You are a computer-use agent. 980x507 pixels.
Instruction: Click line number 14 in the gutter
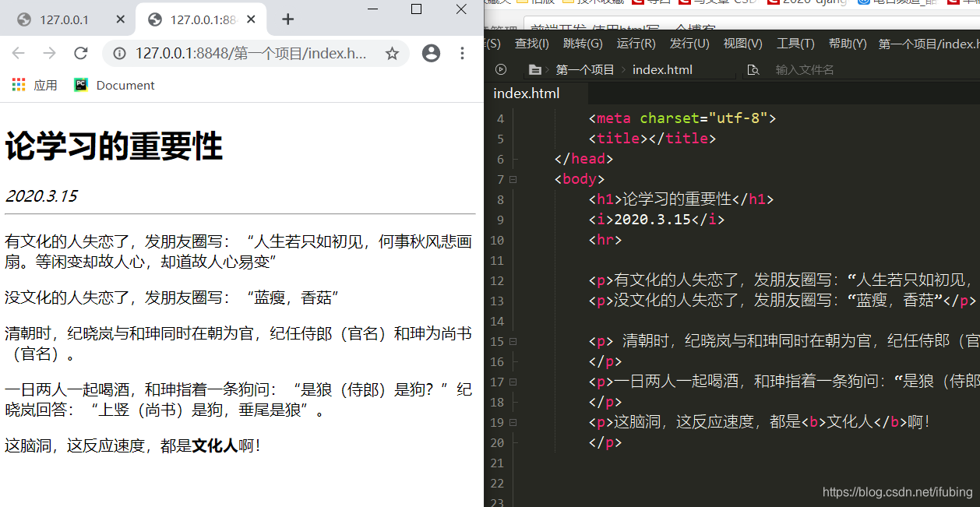(x=498, y=321)
